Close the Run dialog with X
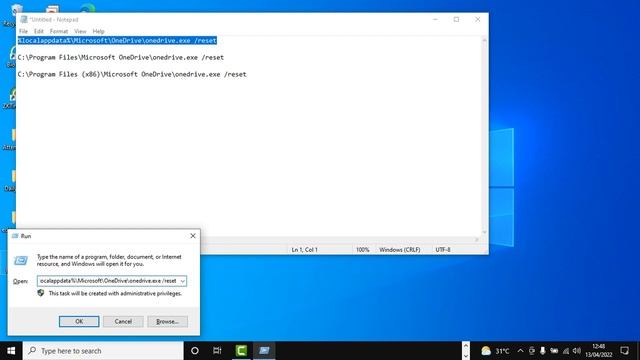640x360 pixels. (x=193, y=236)
